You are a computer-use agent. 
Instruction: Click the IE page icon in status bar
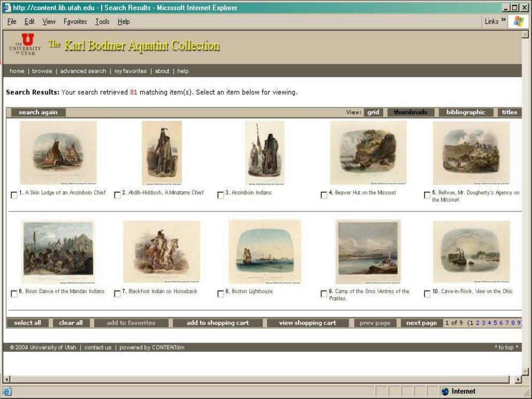coord(7,392)
